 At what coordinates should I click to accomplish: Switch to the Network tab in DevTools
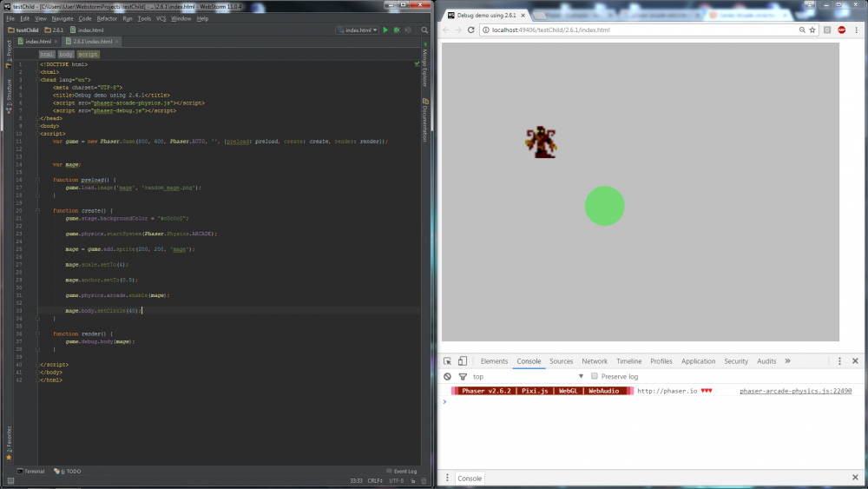click(595, 361)
